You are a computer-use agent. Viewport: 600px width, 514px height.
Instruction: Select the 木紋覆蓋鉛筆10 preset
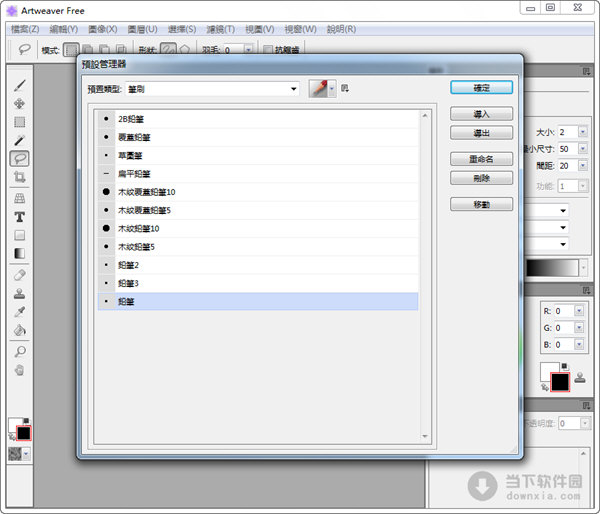coord(258,192)
